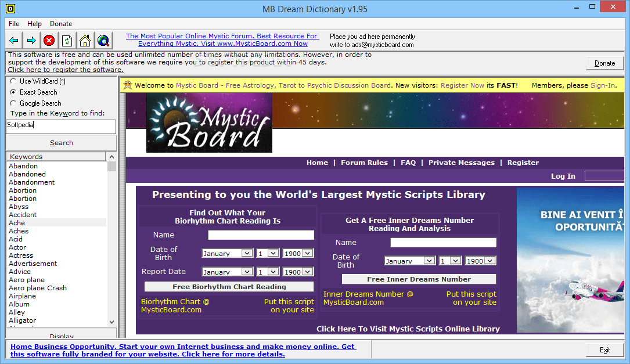This screenshot has width=630, height=364.
Task: Select the Exact Search option
Action: [13, 92]
